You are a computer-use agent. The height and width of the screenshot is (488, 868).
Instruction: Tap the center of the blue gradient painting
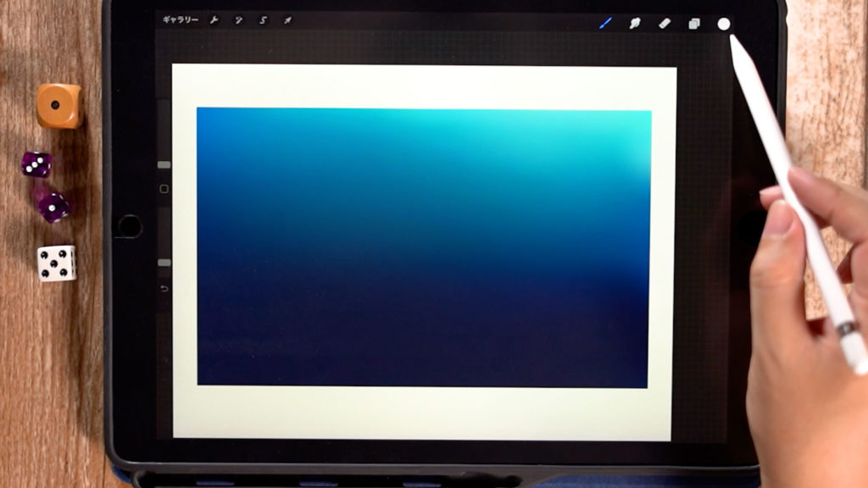pos(423,247)
